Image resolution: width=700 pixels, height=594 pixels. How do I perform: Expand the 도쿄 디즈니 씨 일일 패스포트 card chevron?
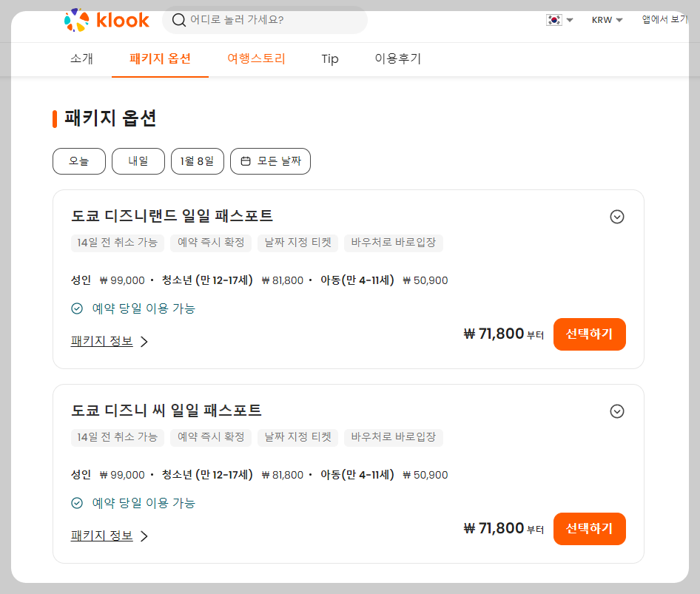pos(617,411)
